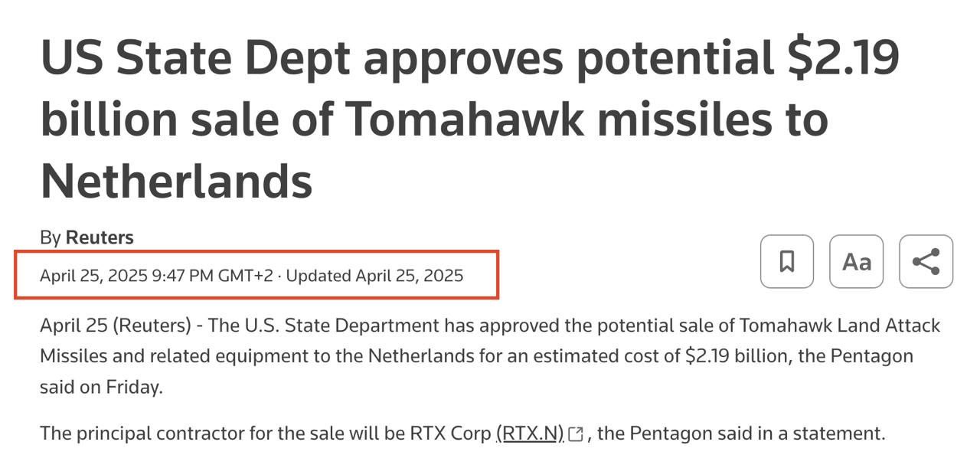
Task: Click the word "Netherlands" in the headline
Action: [x=176, y=181]
